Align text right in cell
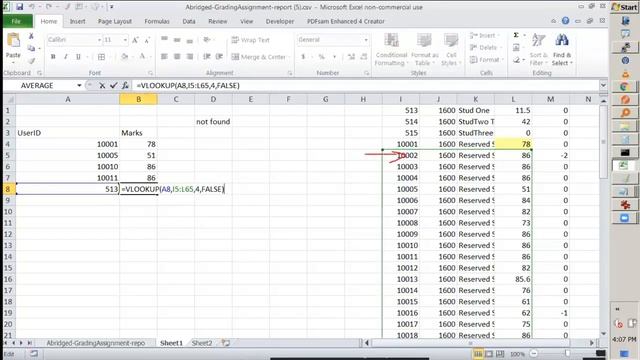This screenshot has height=360, width=640. 189,57
